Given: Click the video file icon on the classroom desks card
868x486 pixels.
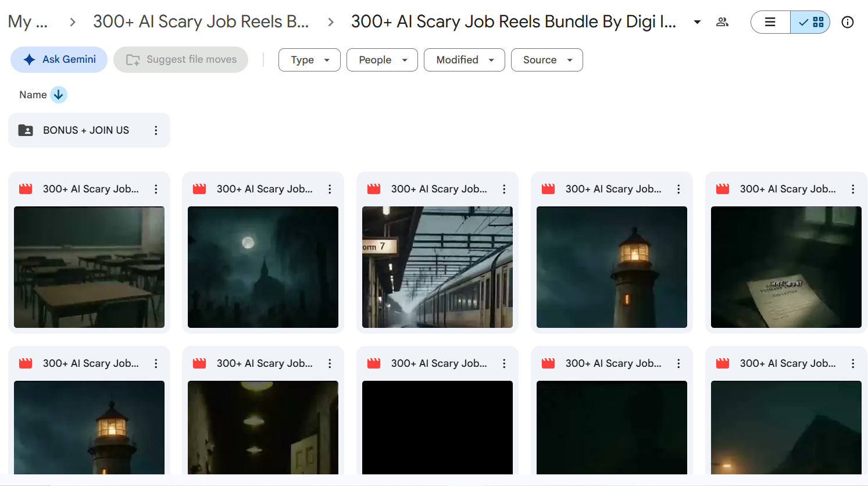Looking at the screenshot, I should (x=26, y=189).
